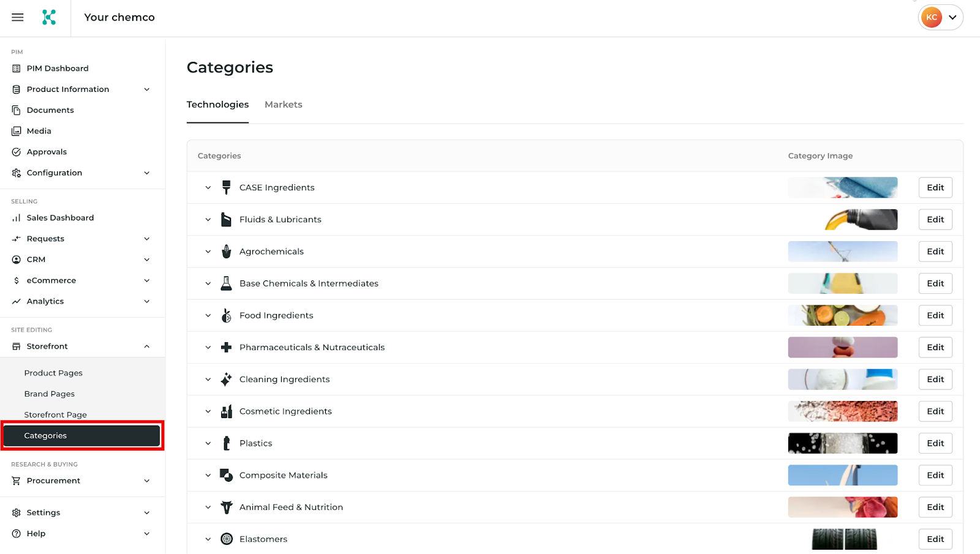Open Storefront Page in sidebar

tap(56, 415)
